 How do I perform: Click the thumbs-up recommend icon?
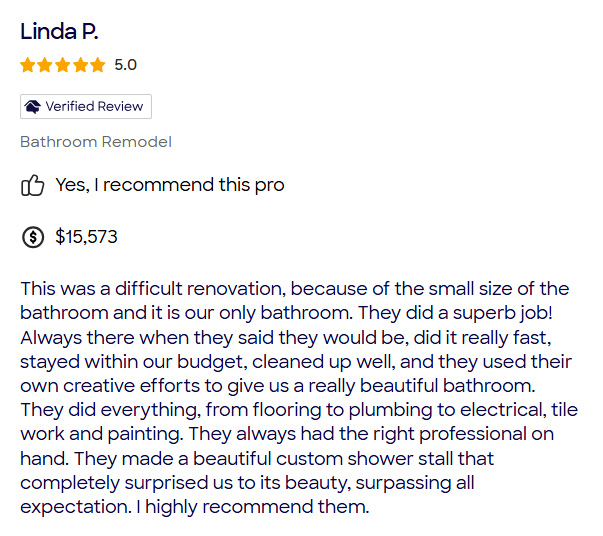(32, 185)
